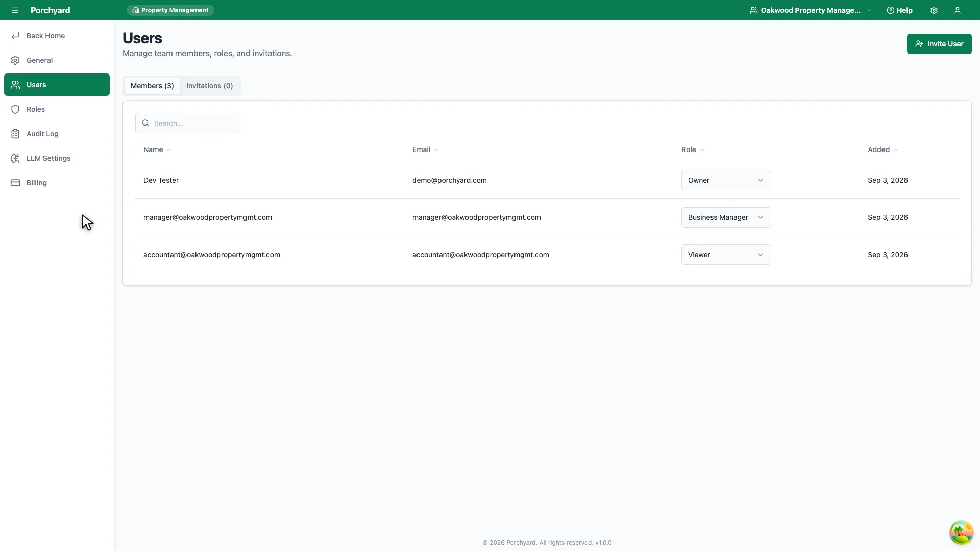Click the Invite User button
The width and height of the screenshot is (980, 551).
click(x=939, y=44)
